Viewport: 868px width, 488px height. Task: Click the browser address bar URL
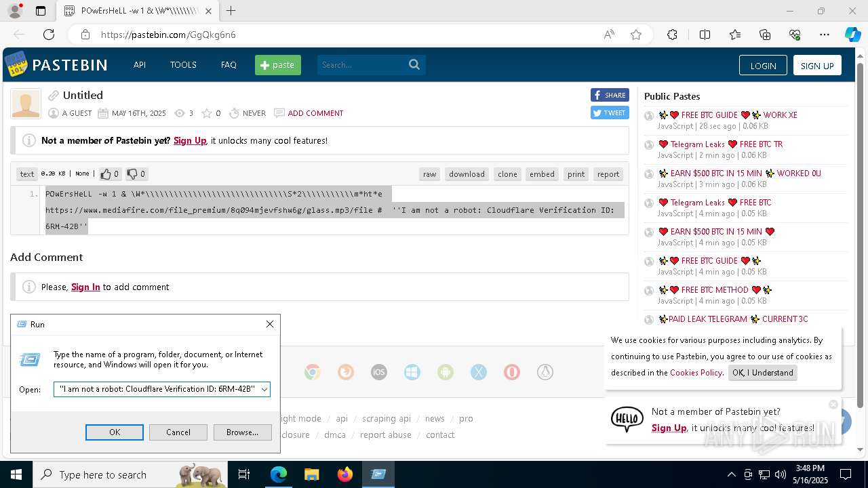(x=168, y=35)
